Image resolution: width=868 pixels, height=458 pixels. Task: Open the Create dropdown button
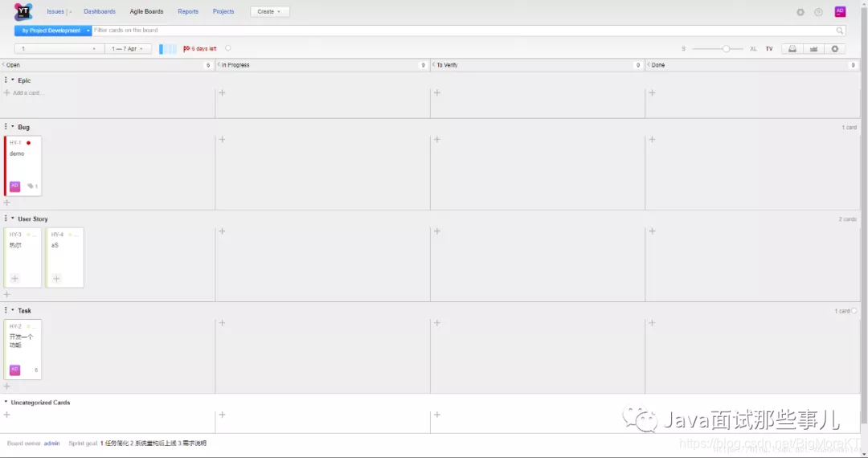269,11
